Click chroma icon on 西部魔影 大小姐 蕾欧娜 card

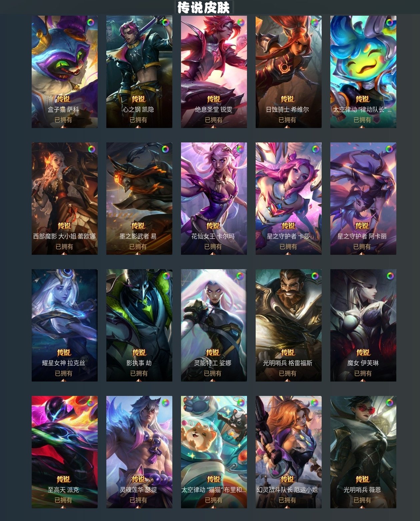(91, 149)
